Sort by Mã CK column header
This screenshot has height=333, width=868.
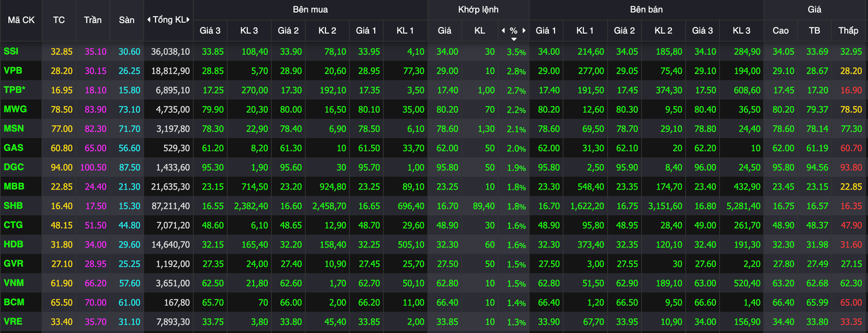[21, 20]
